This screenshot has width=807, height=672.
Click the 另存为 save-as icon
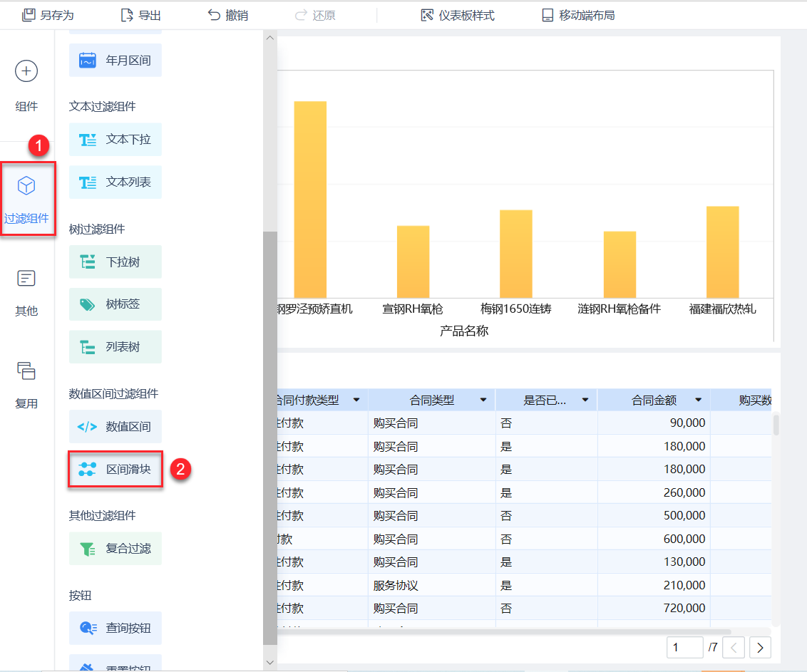(x=29, y=15)
